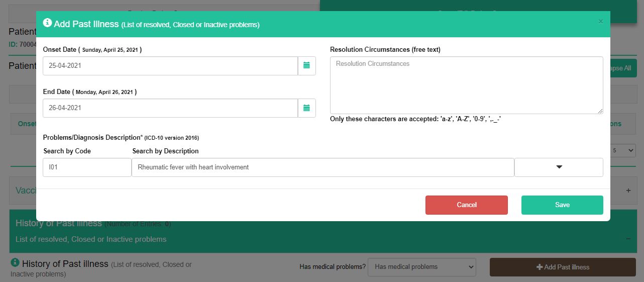Click the Search by Code field
The height and width of the screenshot is (282, 644).
[87, 167]
